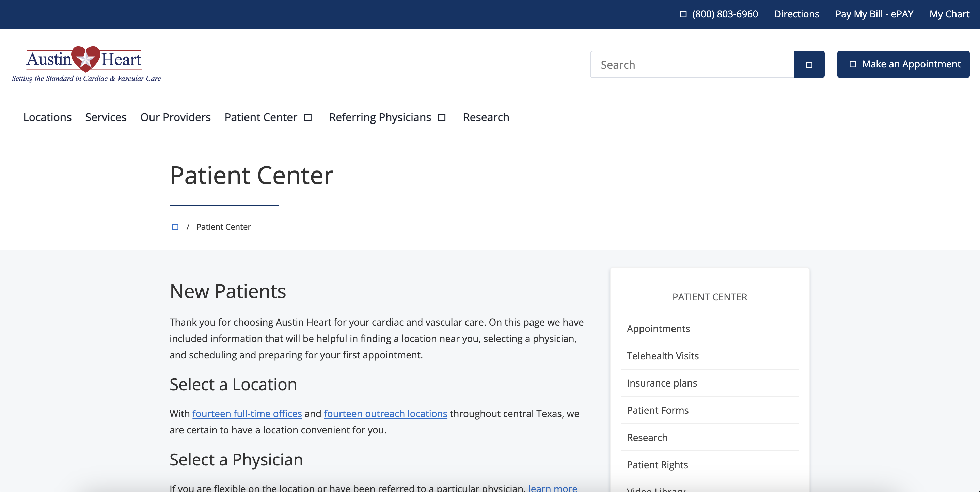Follow the fourteen outreach locations link
This screenshot has height=492, width=980.
[x=385, y=414]
